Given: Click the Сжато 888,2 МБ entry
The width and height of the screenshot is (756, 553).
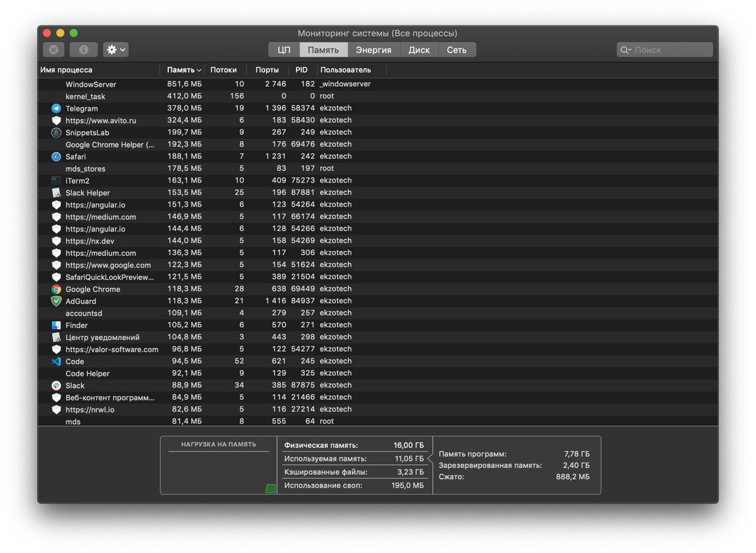Looking at the screenshot, I should tap(514, 477).
